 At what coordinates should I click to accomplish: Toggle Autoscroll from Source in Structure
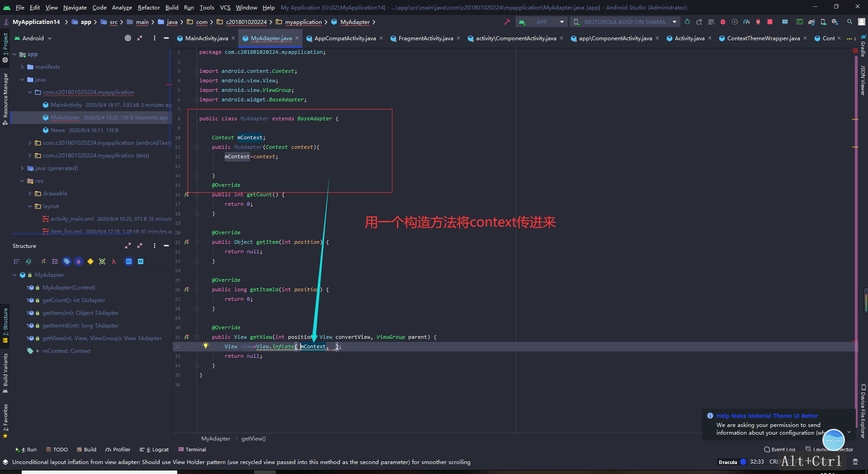tap(141, 261)
